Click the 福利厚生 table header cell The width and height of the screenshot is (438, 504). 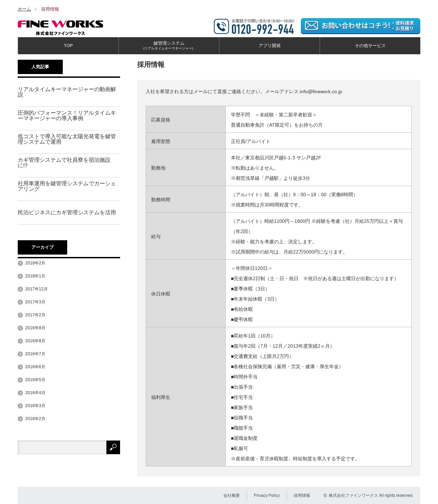[186, 397]
